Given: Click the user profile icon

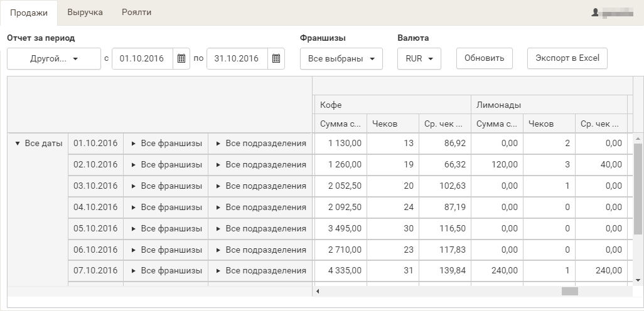Looking at the screenshot, I should [595, 13].
